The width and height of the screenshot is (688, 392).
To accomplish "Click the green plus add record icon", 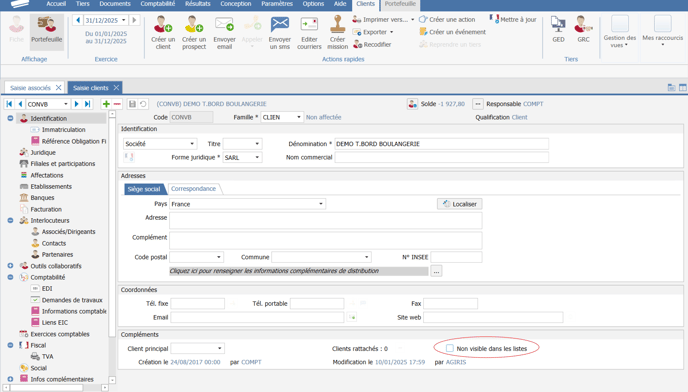I will tap(106, 104).
